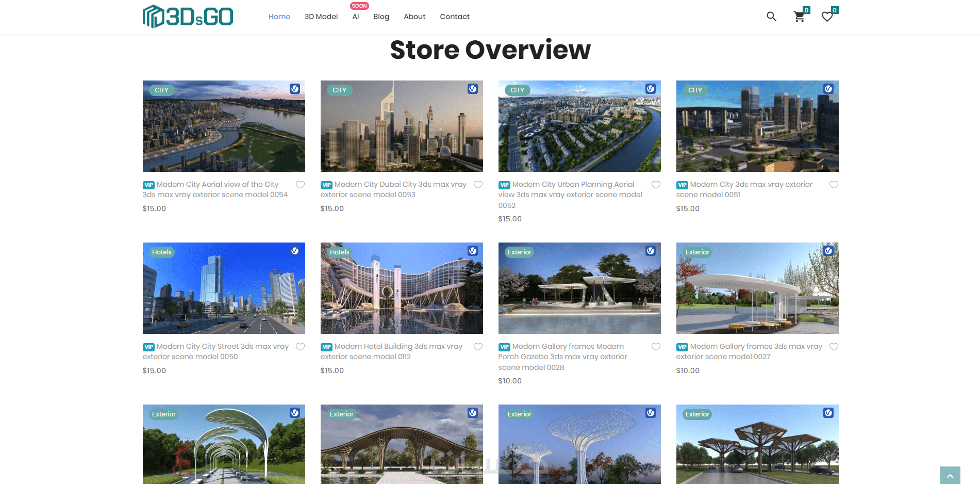This screenshot has width=980, height=484.
Task: Click V-Ray badge on Dubai City thumbnail
Action: pyautogui.click(x=473, y=89)
